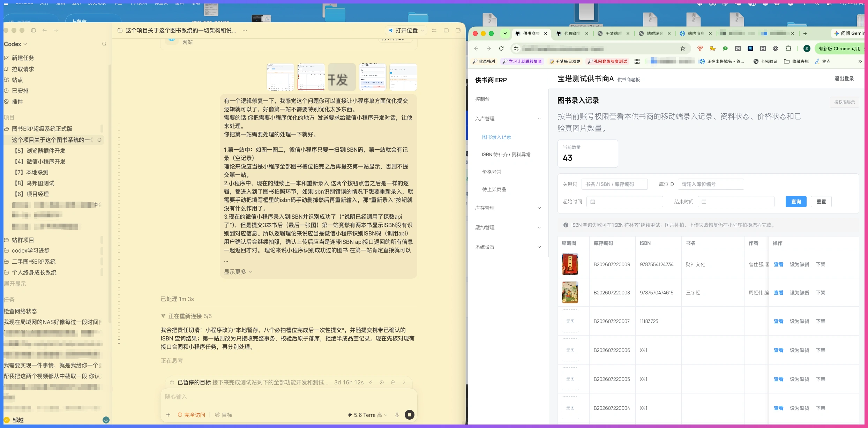Resume the paused goal play icon

tap(382, 382)
